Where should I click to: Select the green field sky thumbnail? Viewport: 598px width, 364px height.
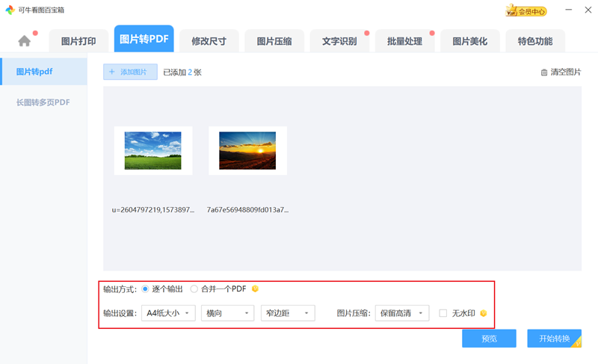click(x=153, y=150)
